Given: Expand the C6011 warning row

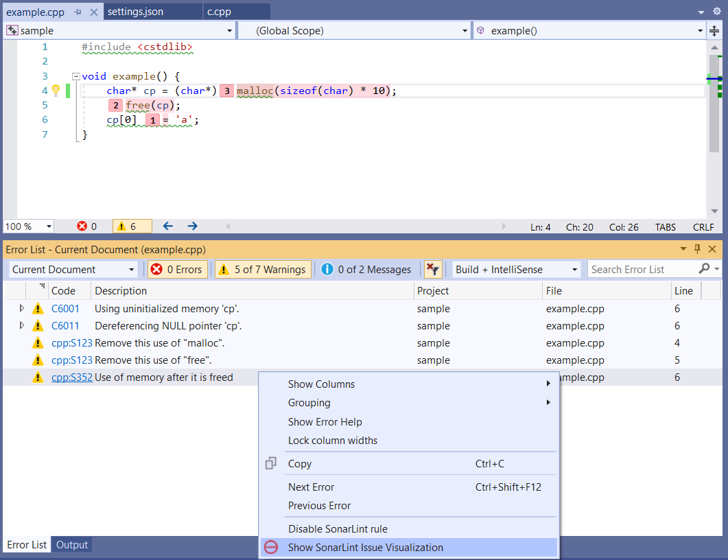Looking at the screenshot, I should coord(21,325).
